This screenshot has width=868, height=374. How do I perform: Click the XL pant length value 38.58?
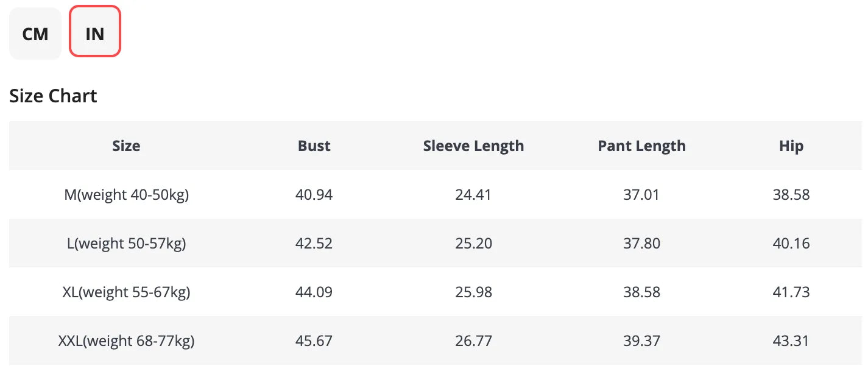[x=641, y=292]
